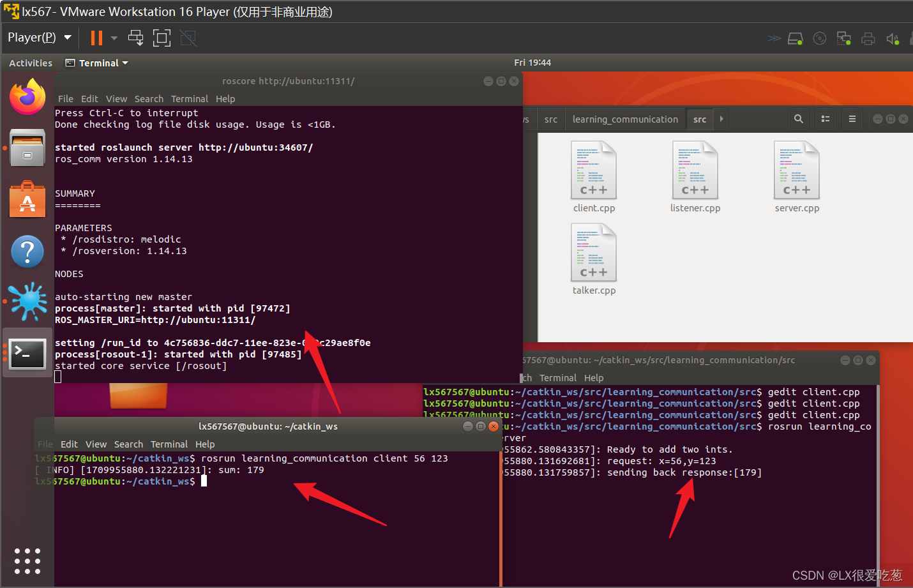Screen dimensions: 913x588
Task: Click the double-chevron devices expander in VMware toolbar
Action: [774, 38]
